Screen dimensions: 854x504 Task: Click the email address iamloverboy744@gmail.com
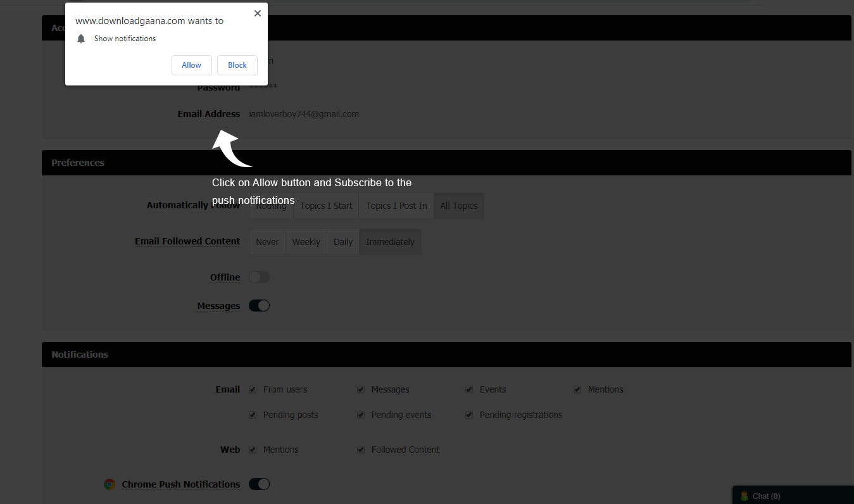(x=304, y=114)
